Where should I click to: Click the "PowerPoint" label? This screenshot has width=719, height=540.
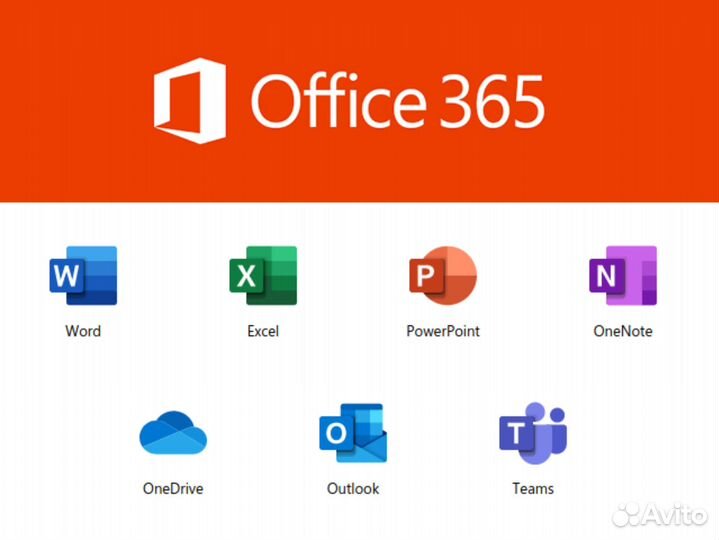point(443,331)
